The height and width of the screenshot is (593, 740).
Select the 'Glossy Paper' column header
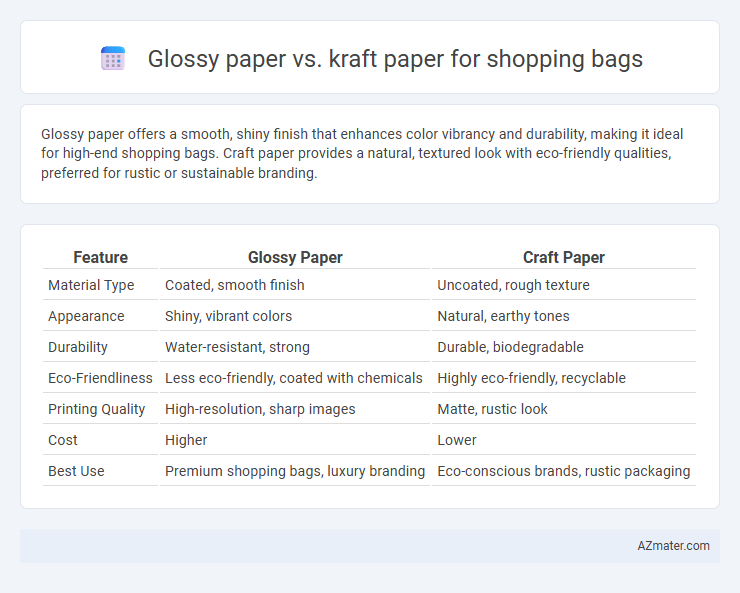click(295, 258)
